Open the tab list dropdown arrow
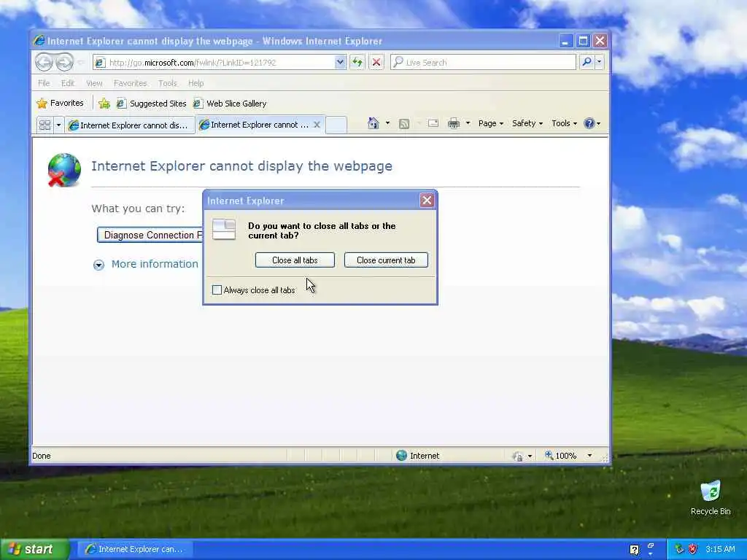 click(x=58, y=125)
